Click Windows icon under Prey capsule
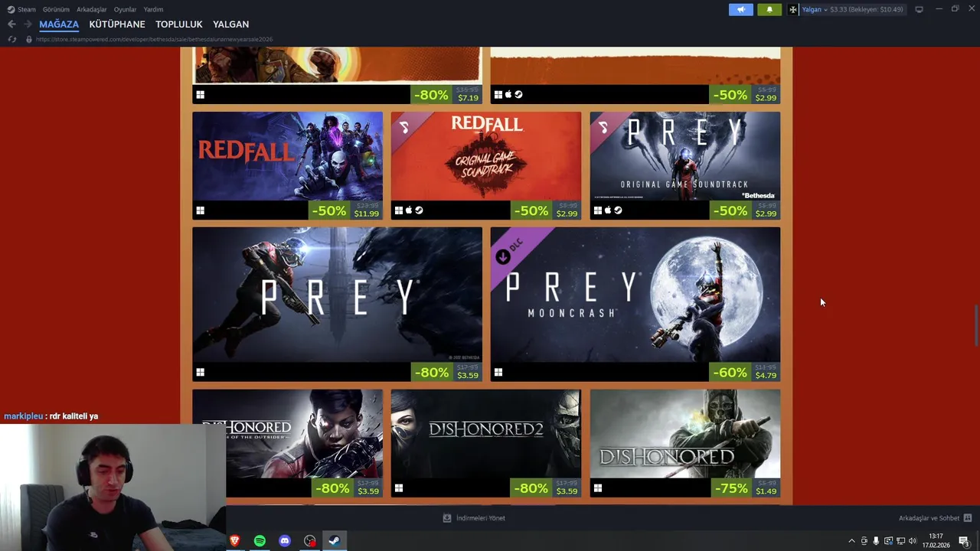This screenshot has width=980, height=551. click(201, 372)
